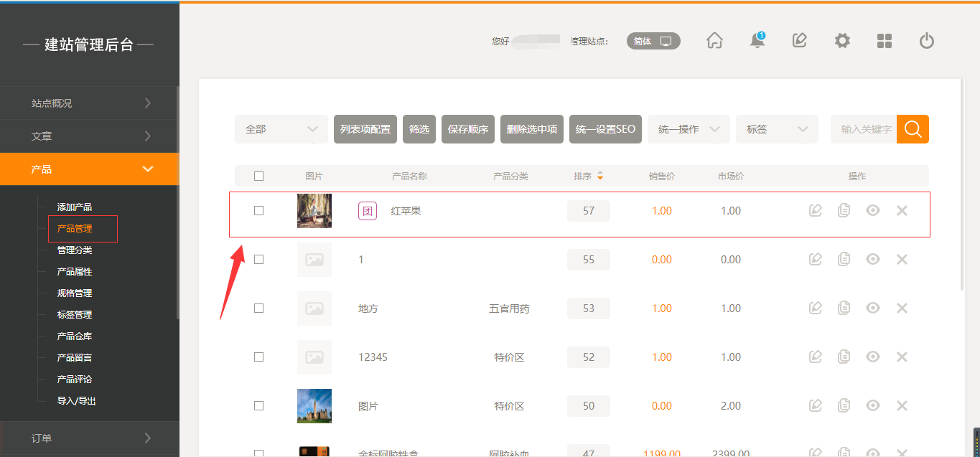980x457 pixels.
Task: Toggle the eye visibility icon for 图片 row
Action: (873, 406)
